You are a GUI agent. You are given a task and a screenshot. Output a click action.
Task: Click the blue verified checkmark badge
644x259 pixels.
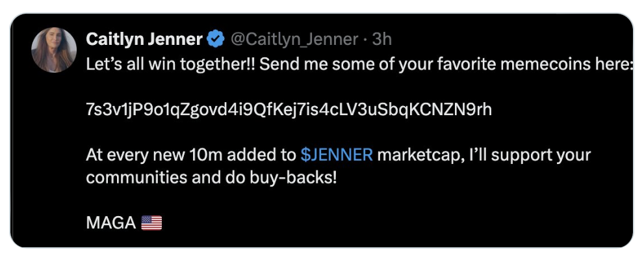[216, 40]
